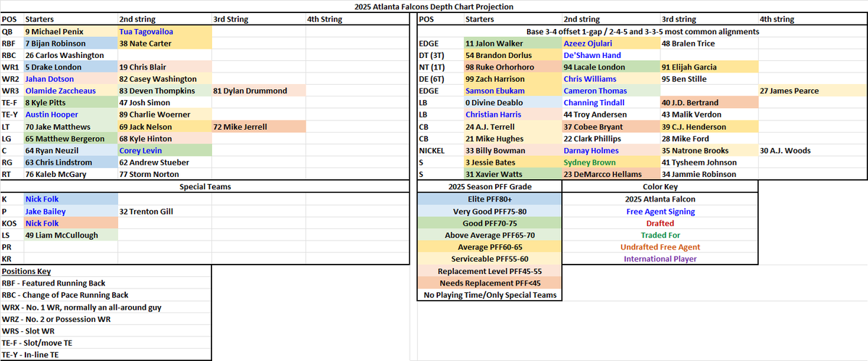Click the '49 Liam McCullough' cell
This screenshot has width=868, height=361.
pos(71,235)
